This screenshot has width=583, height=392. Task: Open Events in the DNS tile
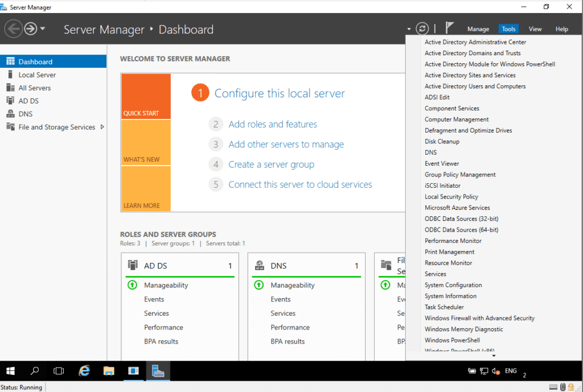click(x=280, y=299)
